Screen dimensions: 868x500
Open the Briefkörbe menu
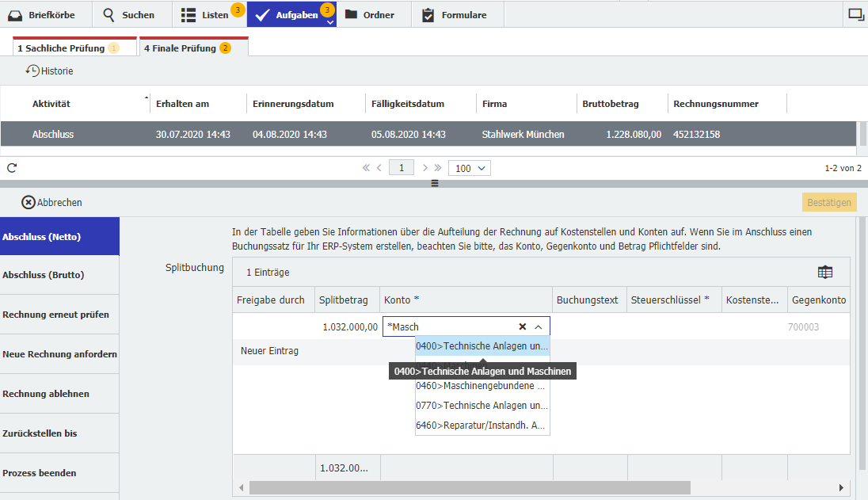[46, 14]
